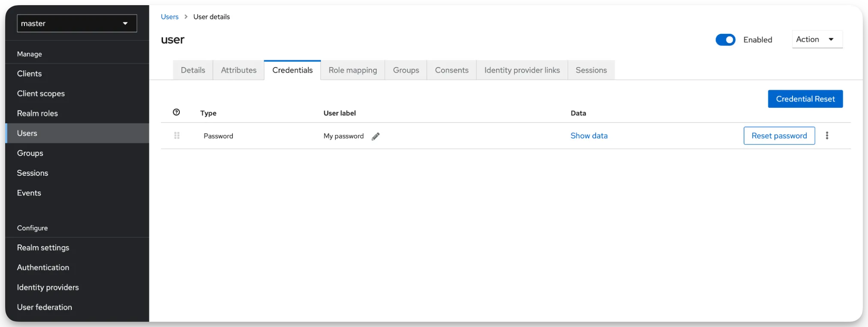868x327 pixels.
Task: Click the Reset password button
Action: click(779, 136)
